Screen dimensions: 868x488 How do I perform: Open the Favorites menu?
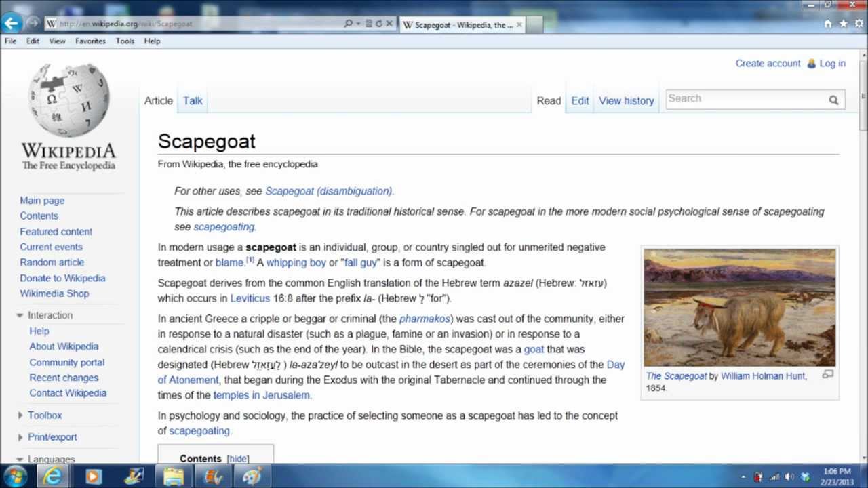pos(90,41)
